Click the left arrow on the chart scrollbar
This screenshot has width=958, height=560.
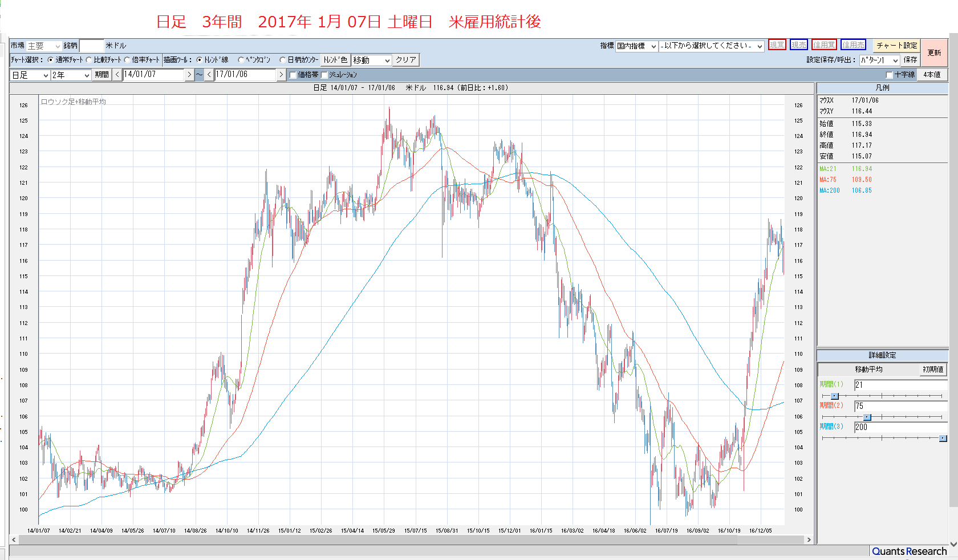14,539
